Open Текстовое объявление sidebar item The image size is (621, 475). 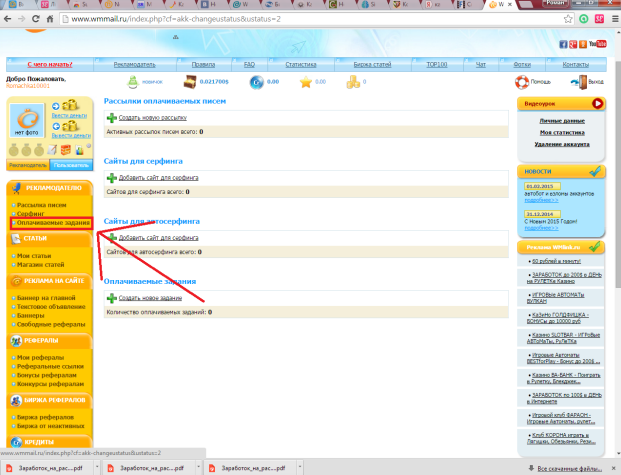pyautogui.click(x=51, y=307)
